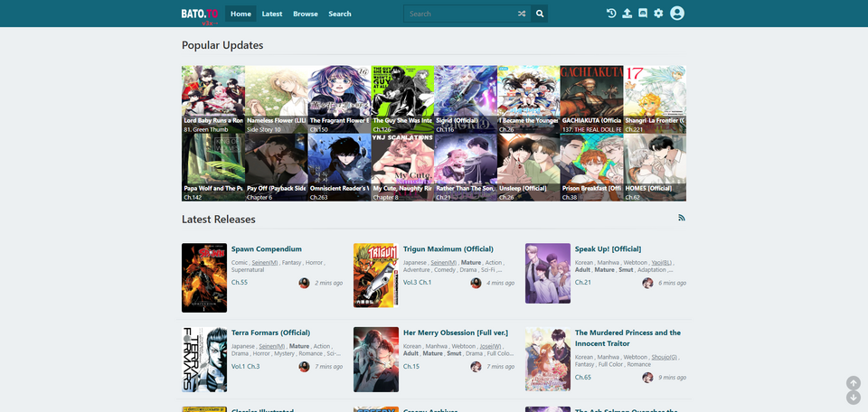Open My Cute, Naughty cover thumbnail
The image size is (868, 412).
[402, 167]
